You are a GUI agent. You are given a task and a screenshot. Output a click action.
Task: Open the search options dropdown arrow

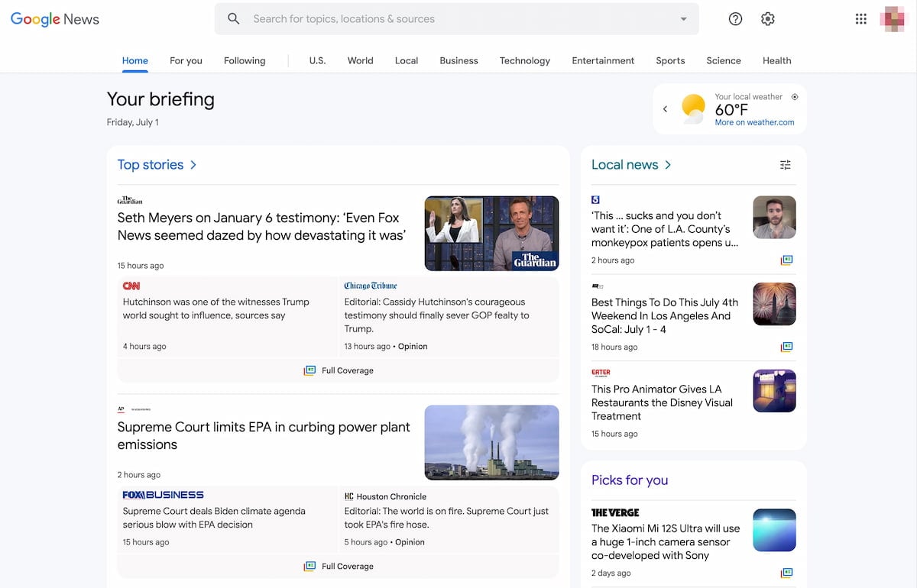tap(683, 18)
